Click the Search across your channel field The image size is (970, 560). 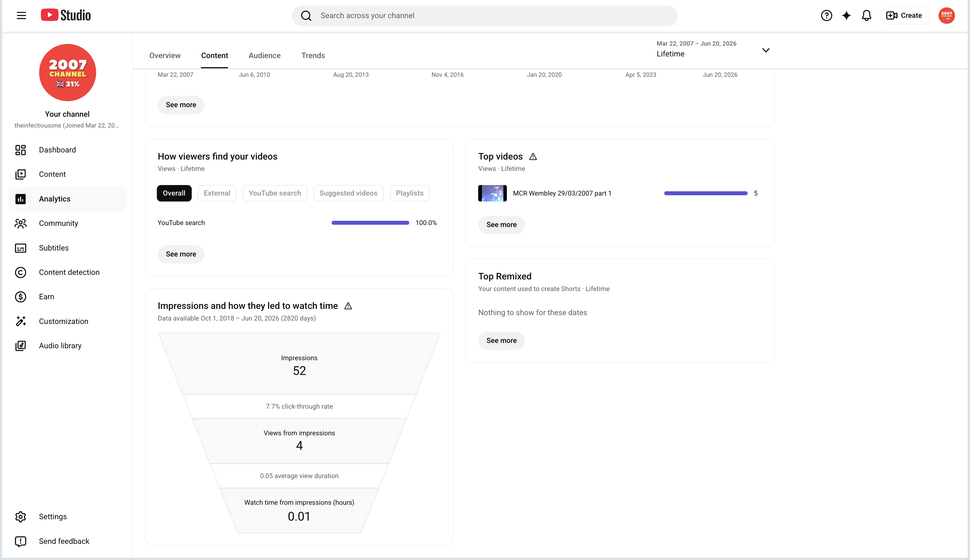(485, 16)
